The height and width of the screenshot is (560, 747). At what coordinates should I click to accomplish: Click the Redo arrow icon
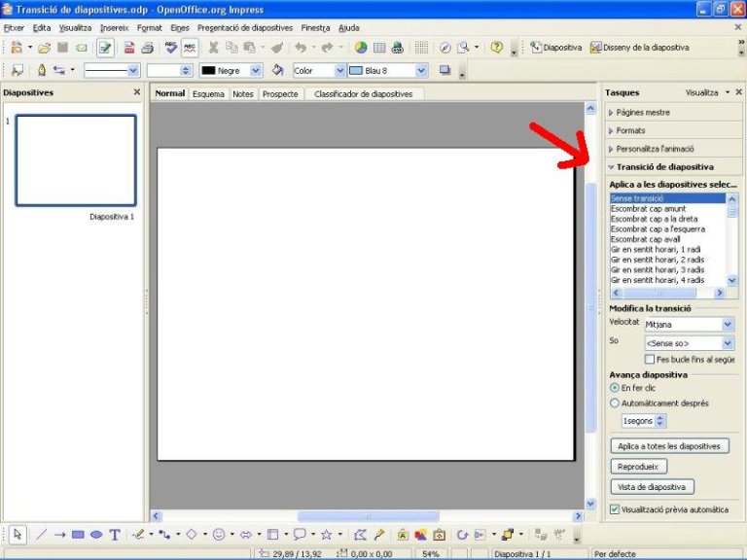[x=327, y=47]
